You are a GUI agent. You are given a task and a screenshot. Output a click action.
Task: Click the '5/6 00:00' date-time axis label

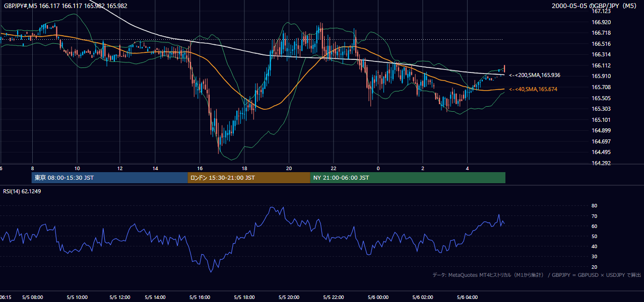[x=378, y=297]
